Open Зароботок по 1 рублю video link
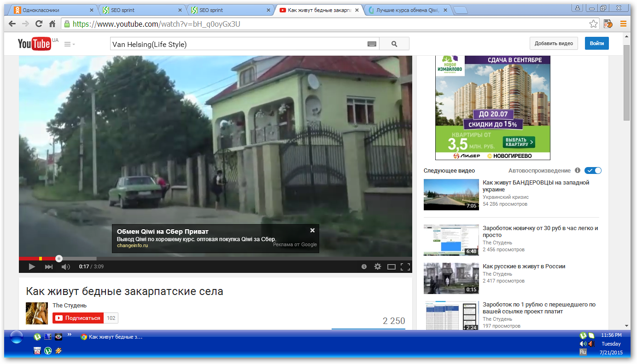 click(x=539, y=308)
